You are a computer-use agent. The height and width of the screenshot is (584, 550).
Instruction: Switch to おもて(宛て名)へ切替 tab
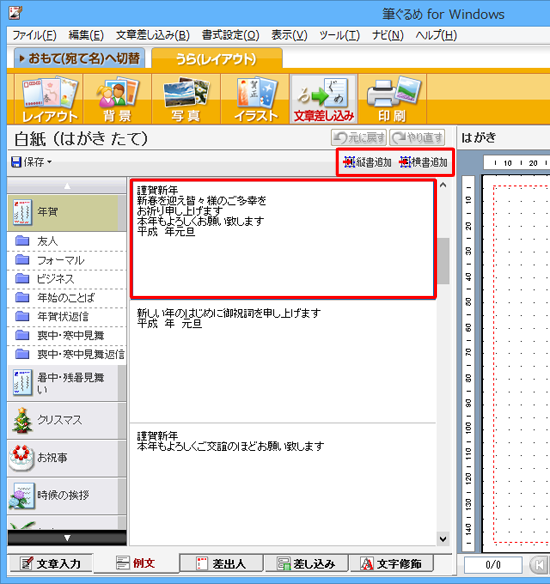pos(80,58)
